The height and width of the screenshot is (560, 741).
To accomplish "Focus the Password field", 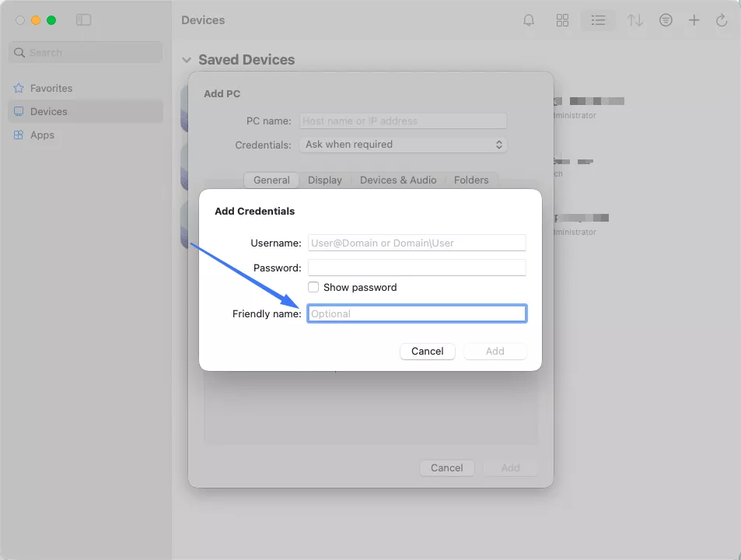I will pyautogui.click(x=417, y=268).
